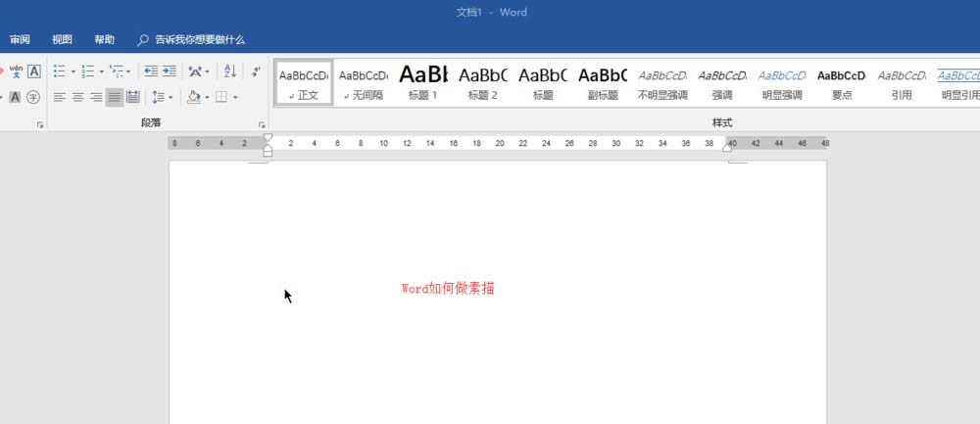Click the enclosed character (circled 字) icon
This screenshot has width=980, height=424.
33,97
